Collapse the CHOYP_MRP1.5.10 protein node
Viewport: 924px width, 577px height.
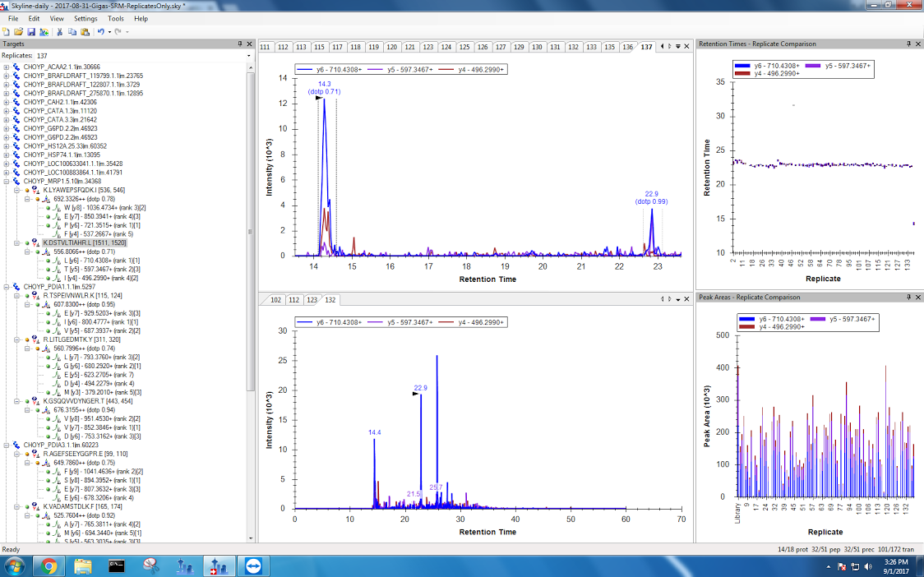point(7,181)
